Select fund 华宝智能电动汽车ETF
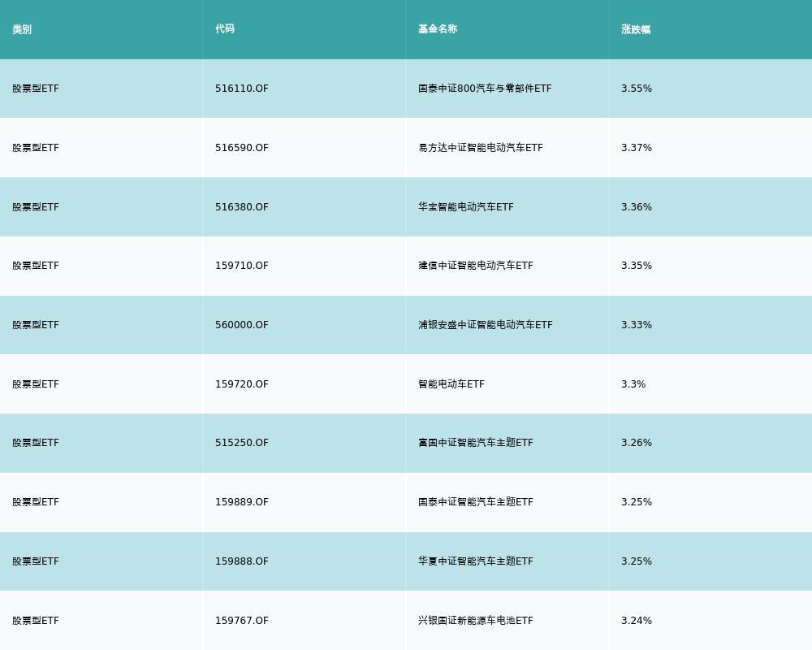 coord(465,207)
